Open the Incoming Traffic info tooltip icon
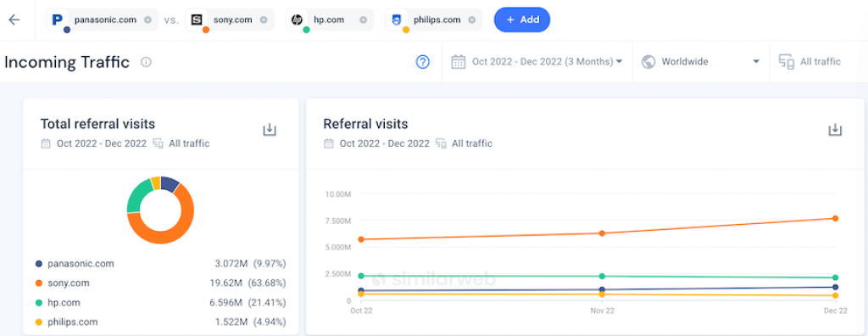Image resolution: width=868 pixels, height=336 pixels. click(x=146, y=62)
